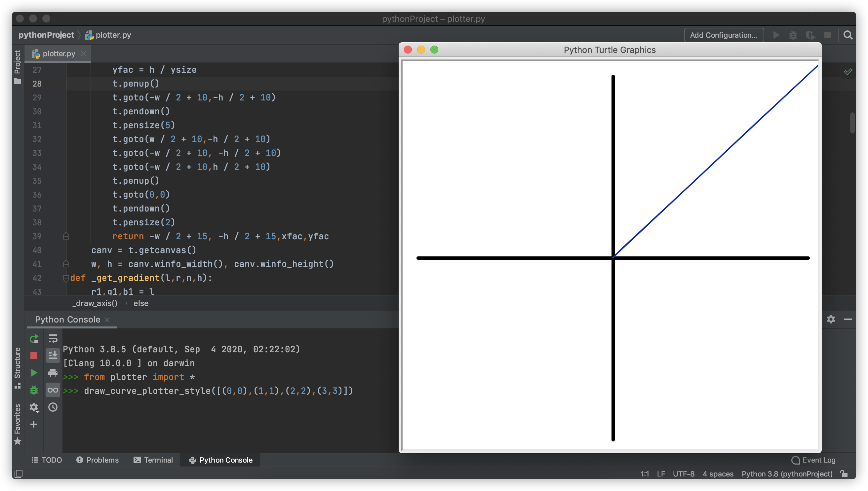Open Python 3.8 interpreter selector in status bar
The image size is (868, 491).
tap(787, 474)
